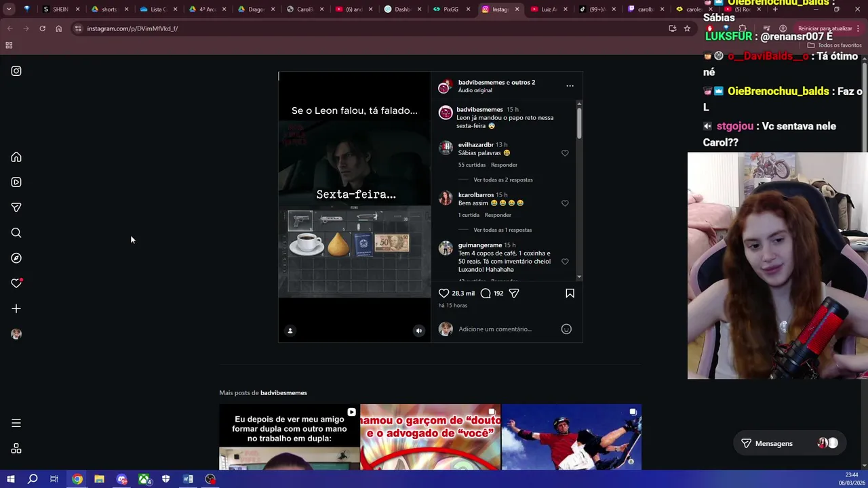Create new post with plus icon

click(16, 308)
